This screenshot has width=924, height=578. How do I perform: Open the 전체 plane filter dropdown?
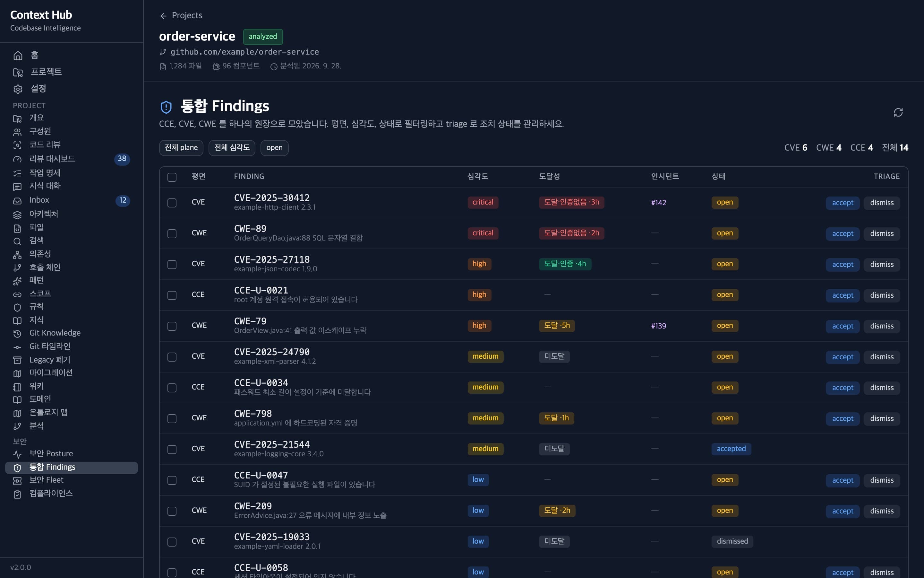click(181, 148)
